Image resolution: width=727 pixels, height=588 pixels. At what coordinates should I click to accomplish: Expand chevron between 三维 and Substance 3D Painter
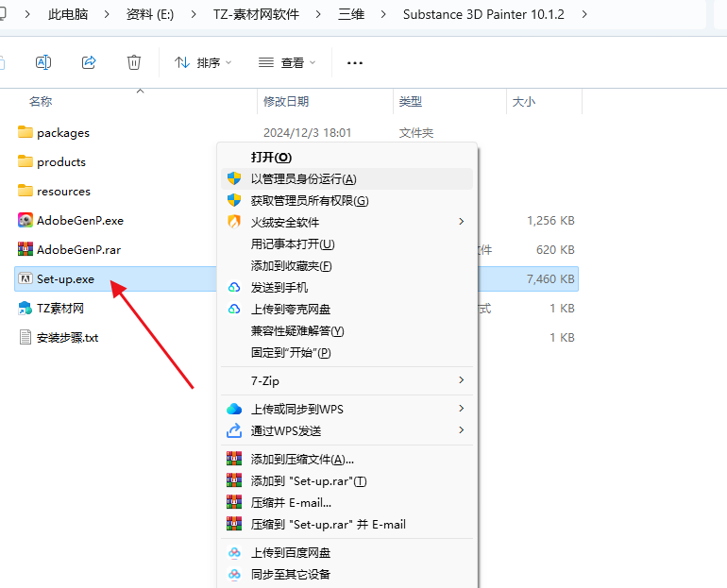[x=383, y=14]
